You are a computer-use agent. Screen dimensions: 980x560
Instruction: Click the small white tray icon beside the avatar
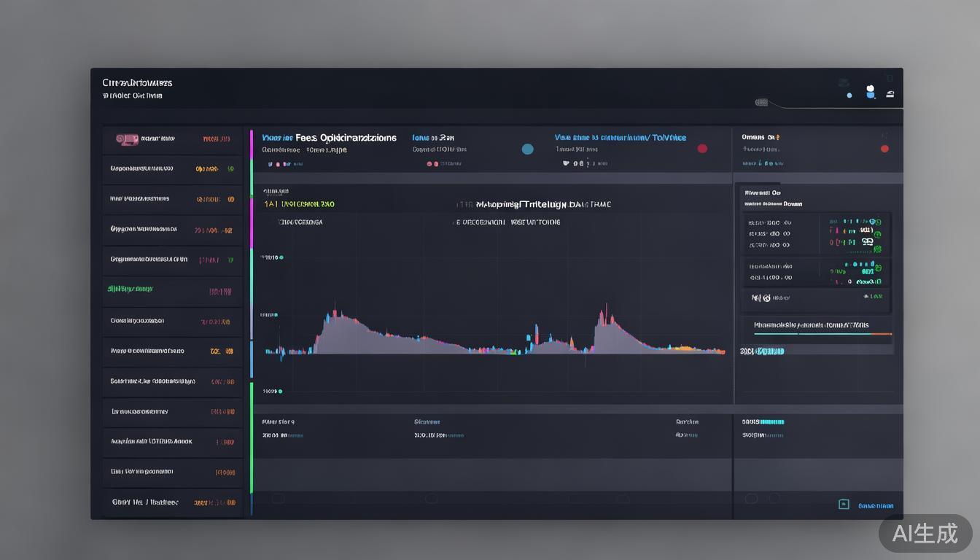click(x=890, y=94)
